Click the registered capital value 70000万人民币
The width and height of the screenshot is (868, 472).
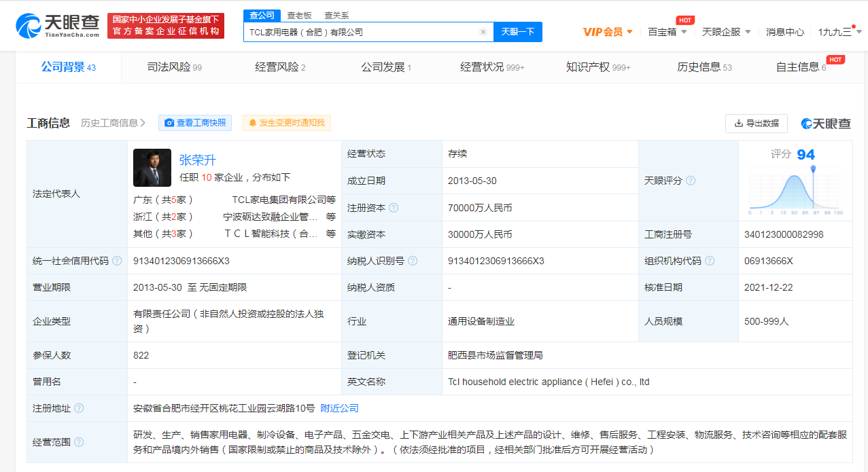click(x=480, y=208)
